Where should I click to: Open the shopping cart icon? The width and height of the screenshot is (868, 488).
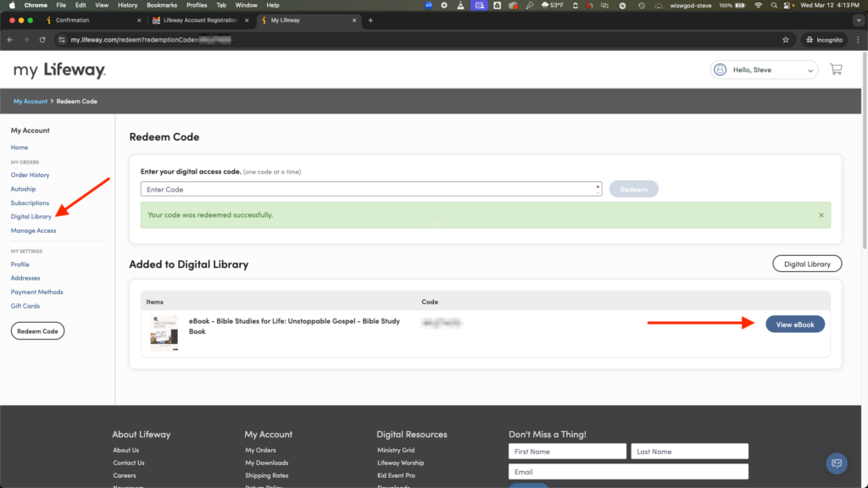coord(836,69)
